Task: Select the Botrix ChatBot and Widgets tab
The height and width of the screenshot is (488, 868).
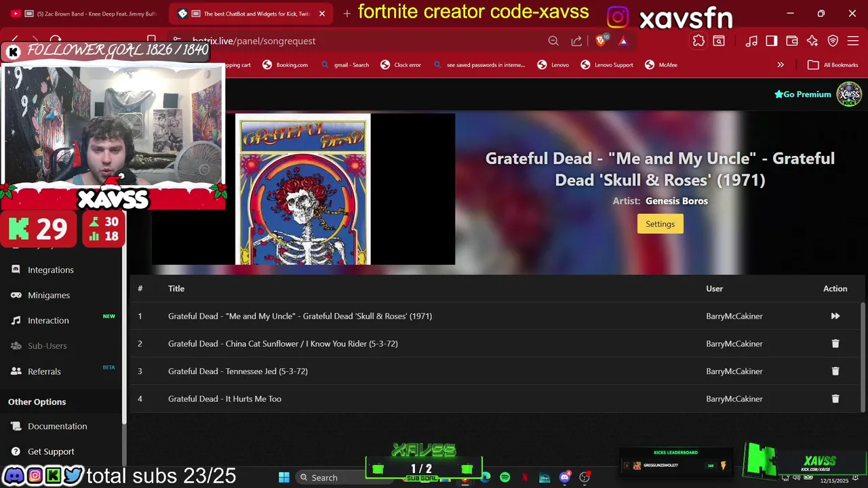Action: (251, 14)
